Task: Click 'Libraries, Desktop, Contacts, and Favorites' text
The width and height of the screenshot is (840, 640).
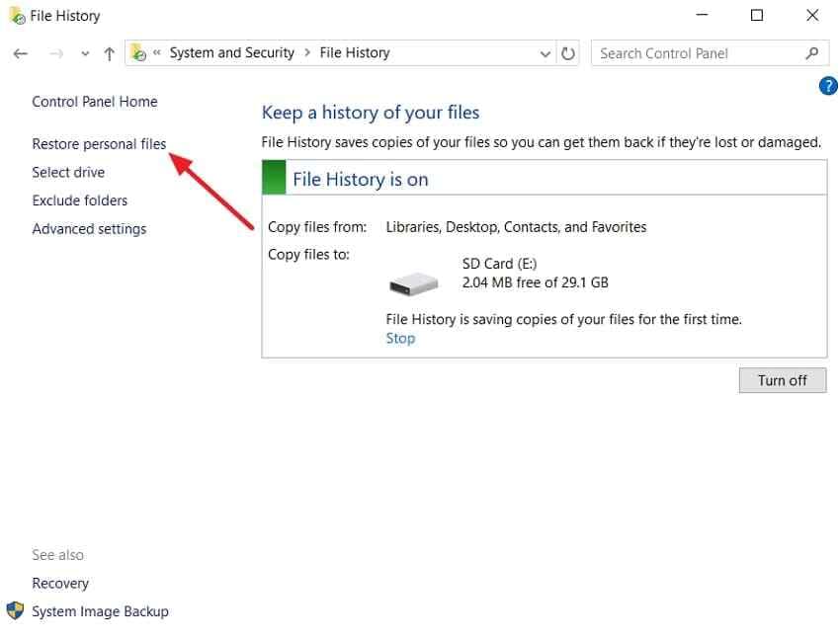Action: tap(516, 227)
